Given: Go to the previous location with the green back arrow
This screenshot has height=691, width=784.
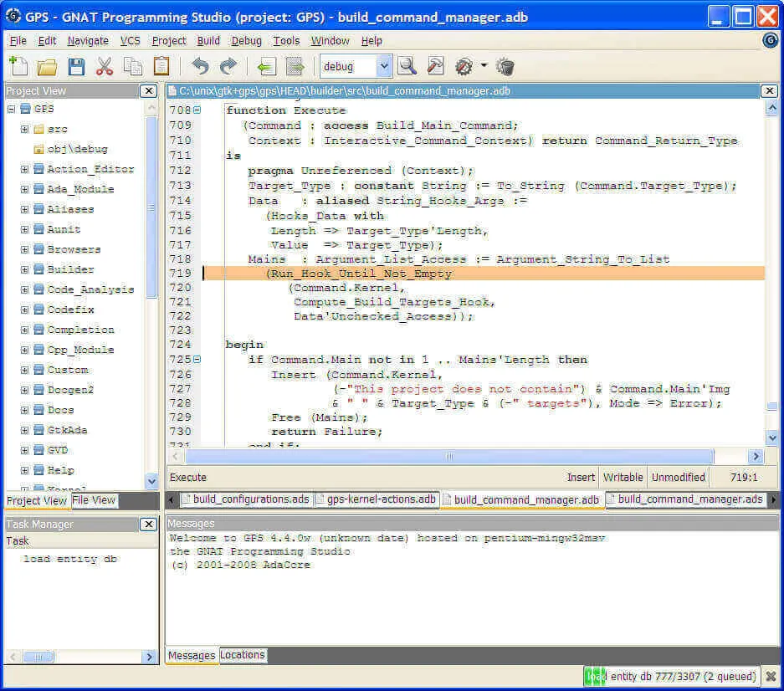Looking at the screenshot, I should coord(266,66).
